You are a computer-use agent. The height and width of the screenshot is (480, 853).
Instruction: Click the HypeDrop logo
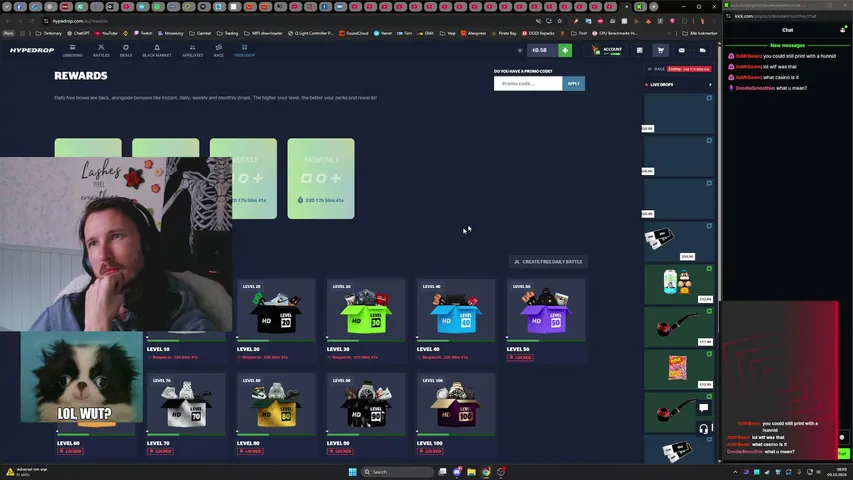click(32, 50)
